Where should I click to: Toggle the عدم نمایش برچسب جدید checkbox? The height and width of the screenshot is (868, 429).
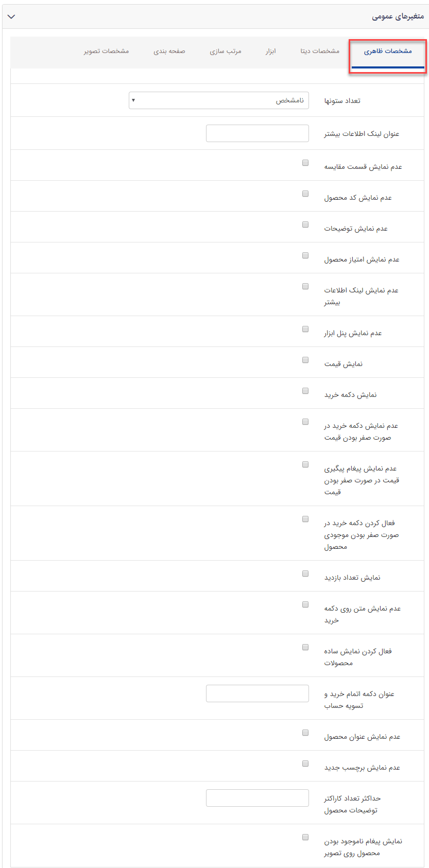tap(305, 762)
